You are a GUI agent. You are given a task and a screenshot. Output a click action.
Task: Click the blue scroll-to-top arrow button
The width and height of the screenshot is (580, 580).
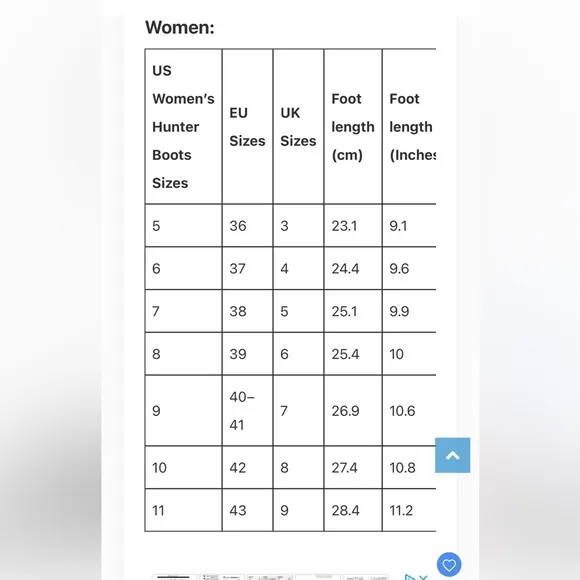(x=452, y=455)
